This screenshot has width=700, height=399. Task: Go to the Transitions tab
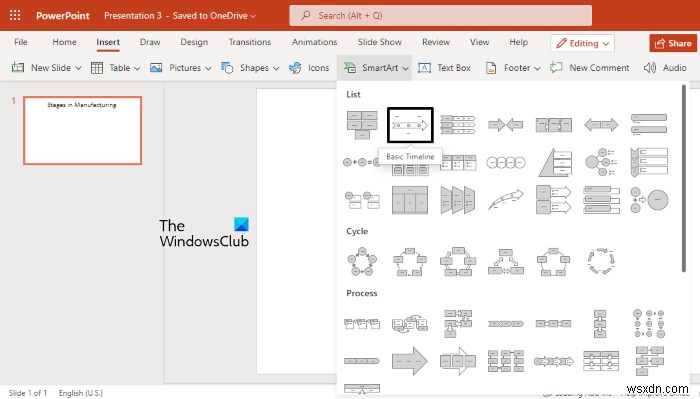(250, 42)
